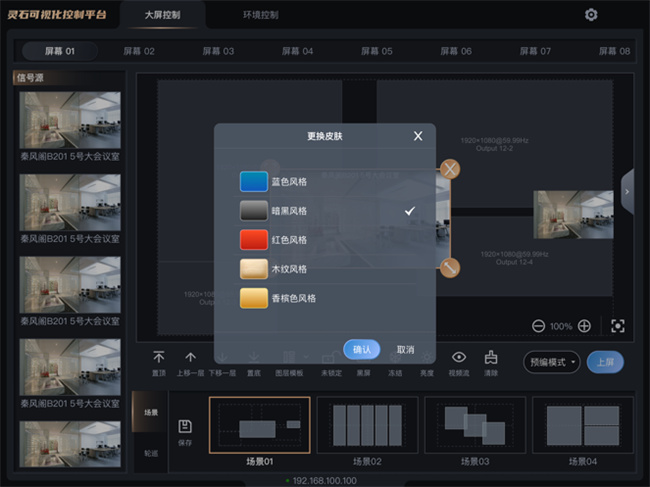
Task: Open the 预编模式 dropdown
Action: pos(552,362)
